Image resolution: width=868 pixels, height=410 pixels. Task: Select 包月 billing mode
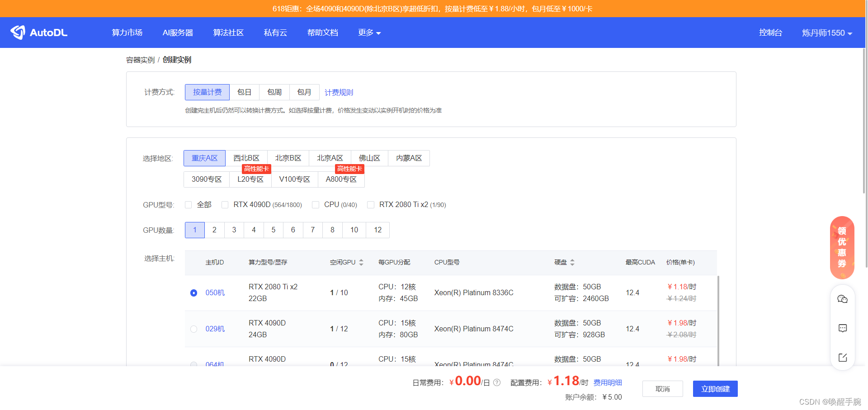tap(304, 92)
